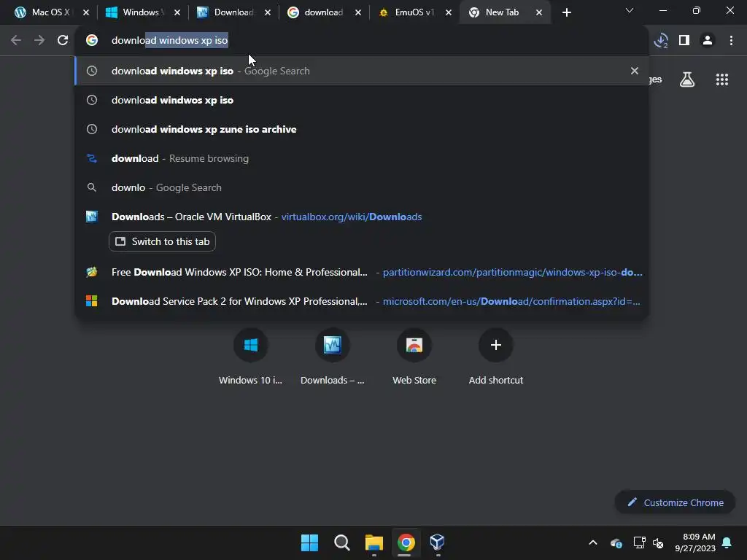Remove the 'download windows xp iso' suggestion

pos(634,71)
